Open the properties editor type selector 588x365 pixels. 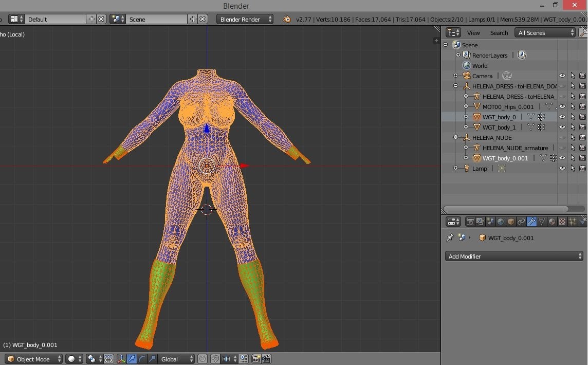point(453,222)
